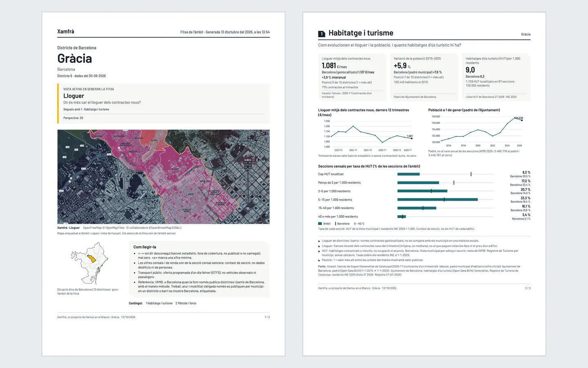The image size is (588, 368).
Task: Click the OpenFreeMap attribution text
Action: (x=132, y=228)
